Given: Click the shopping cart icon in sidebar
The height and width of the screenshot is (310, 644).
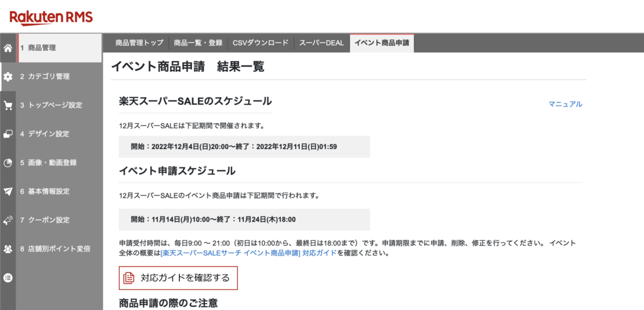Looking at the screenshot, I should pyautogui.click(x=8, y=105).
